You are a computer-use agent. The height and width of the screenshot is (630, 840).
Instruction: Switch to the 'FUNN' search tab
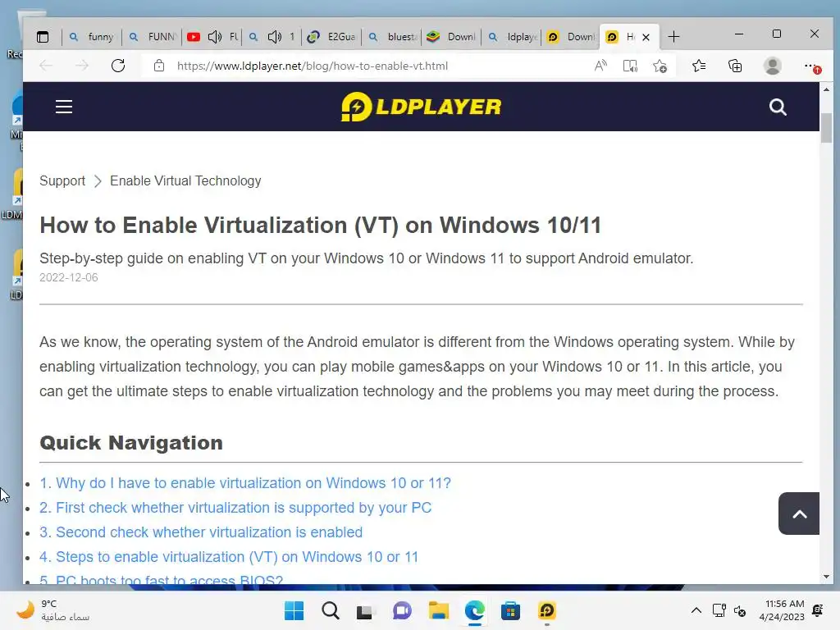pos(152,37)
